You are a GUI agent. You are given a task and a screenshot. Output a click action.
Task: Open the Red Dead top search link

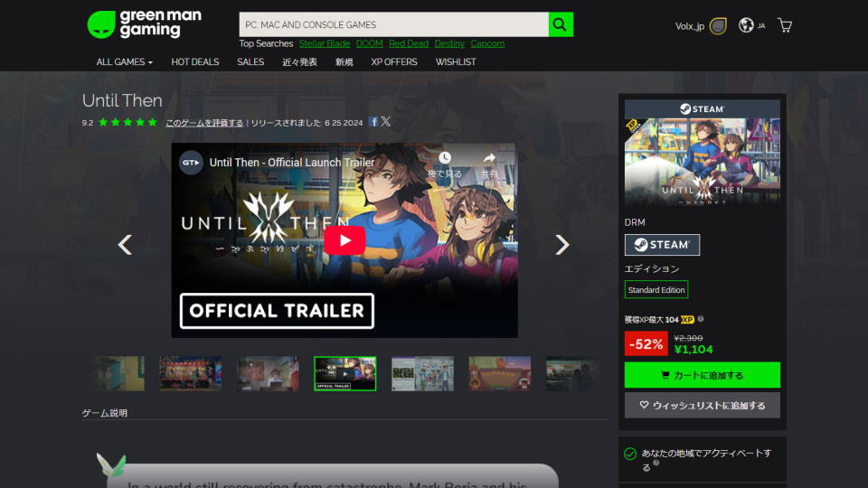point(409,43)
